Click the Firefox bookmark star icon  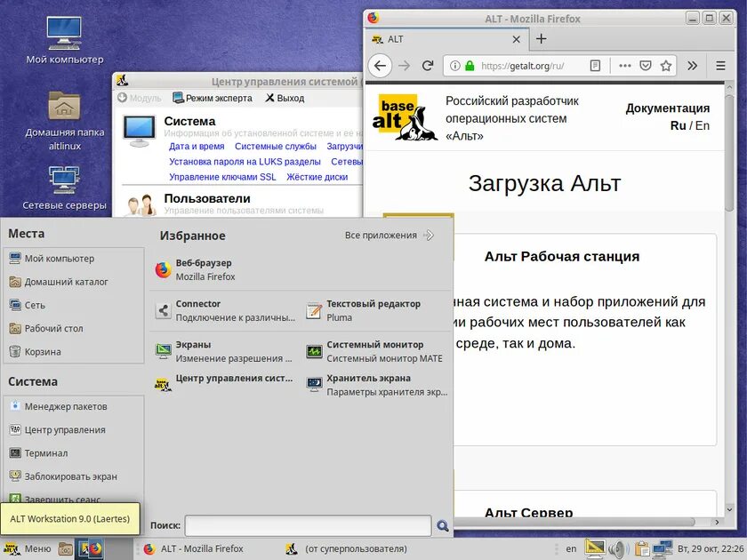665,66
